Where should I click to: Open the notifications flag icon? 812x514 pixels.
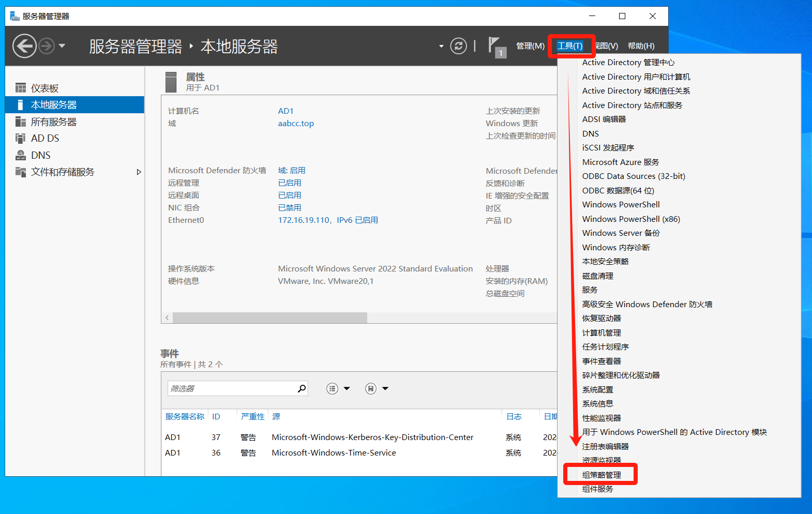click(495, 46)
